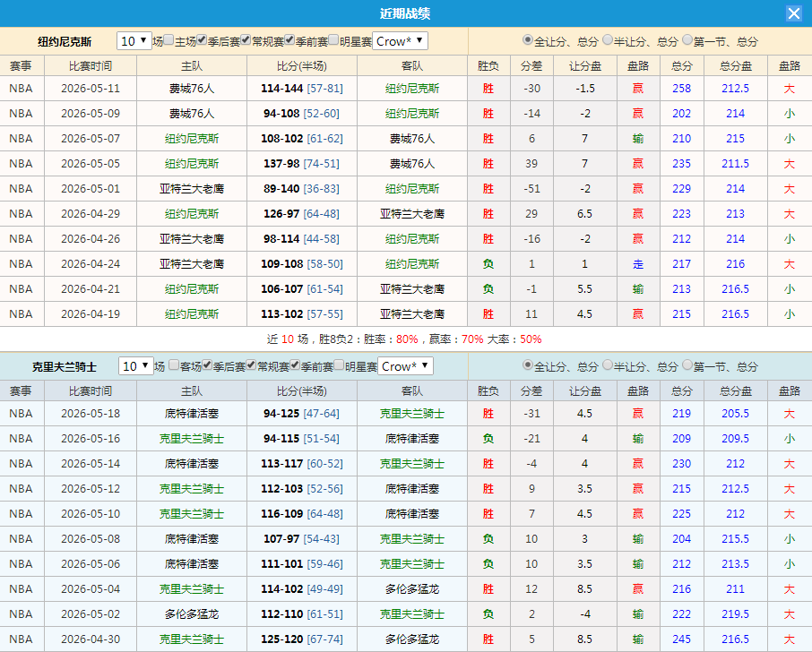The image size is (812, 652).
Task: Open the Crow* dropdown for 克里夫兰骑士
Action: 405,366
